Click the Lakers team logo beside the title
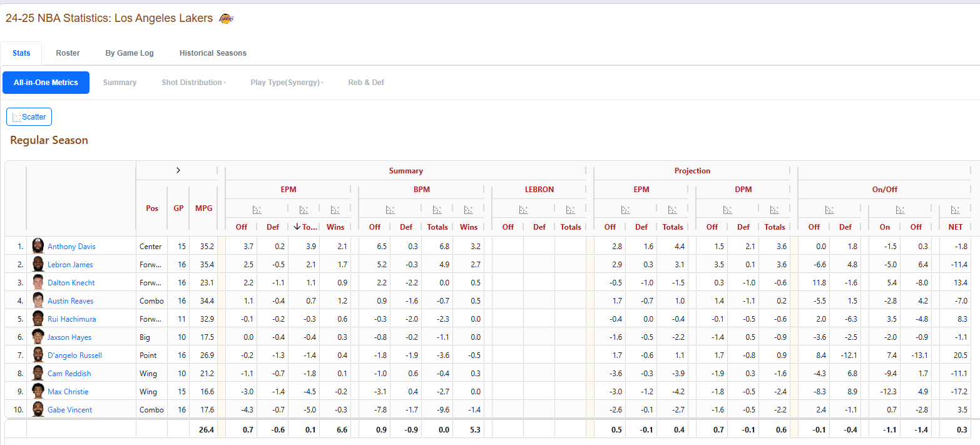The height and width of the screenshot is (445, 980). 226,19
